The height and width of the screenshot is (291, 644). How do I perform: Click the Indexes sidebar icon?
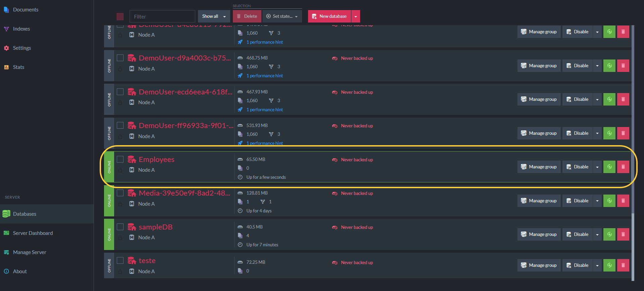[x=6, y=29]
